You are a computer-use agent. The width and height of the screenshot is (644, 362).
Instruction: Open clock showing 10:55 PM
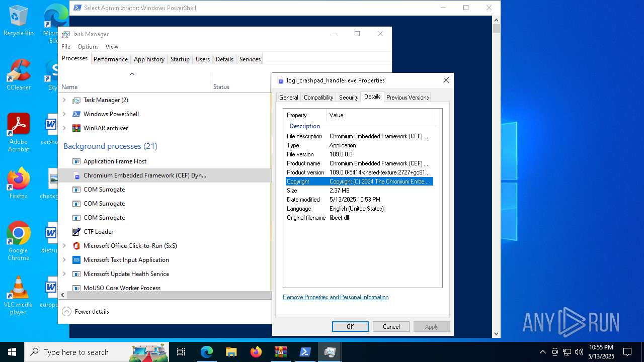click(x=601, y=352)
